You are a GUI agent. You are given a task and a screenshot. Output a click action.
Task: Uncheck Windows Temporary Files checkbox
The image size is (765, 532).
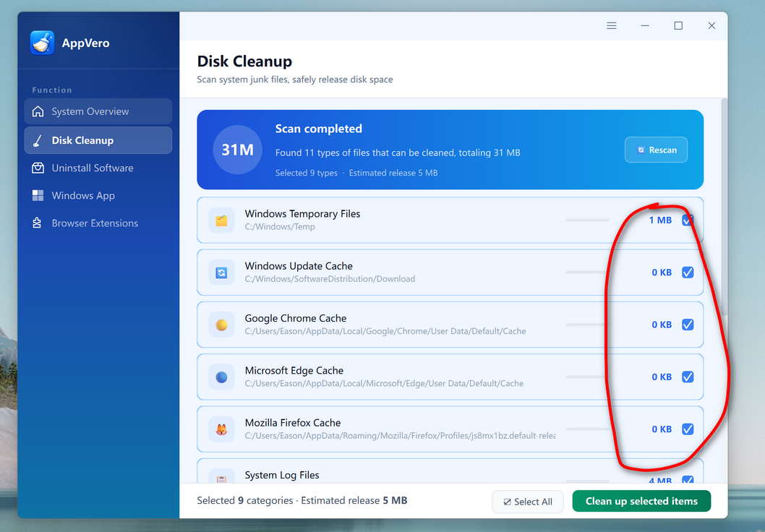tap(688, 220)
